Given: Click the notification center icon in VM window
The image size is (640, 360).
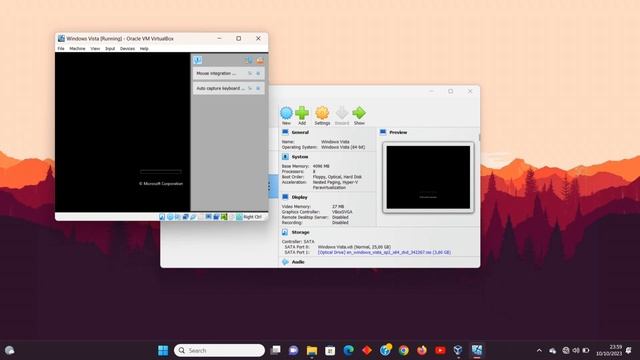Looking at the screenshot, I should point(198,60).
